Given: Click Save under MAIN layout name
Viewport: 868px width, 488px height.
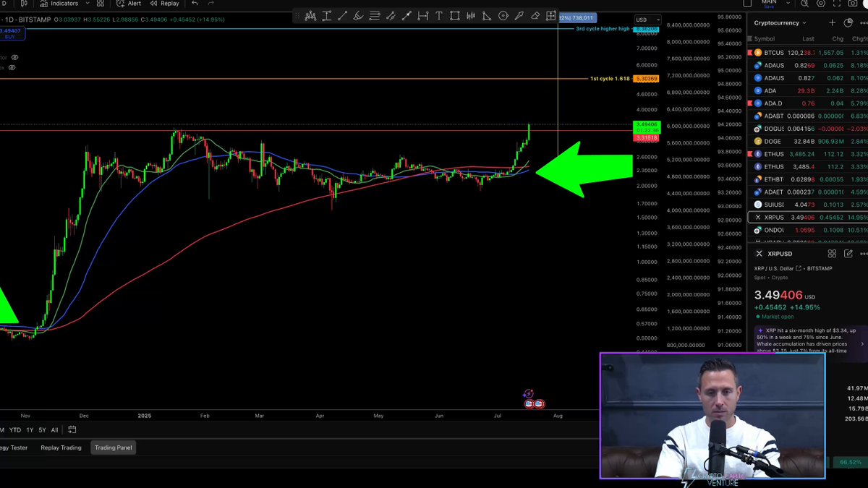Looking at the screenshot, I should tap(768, 7).
